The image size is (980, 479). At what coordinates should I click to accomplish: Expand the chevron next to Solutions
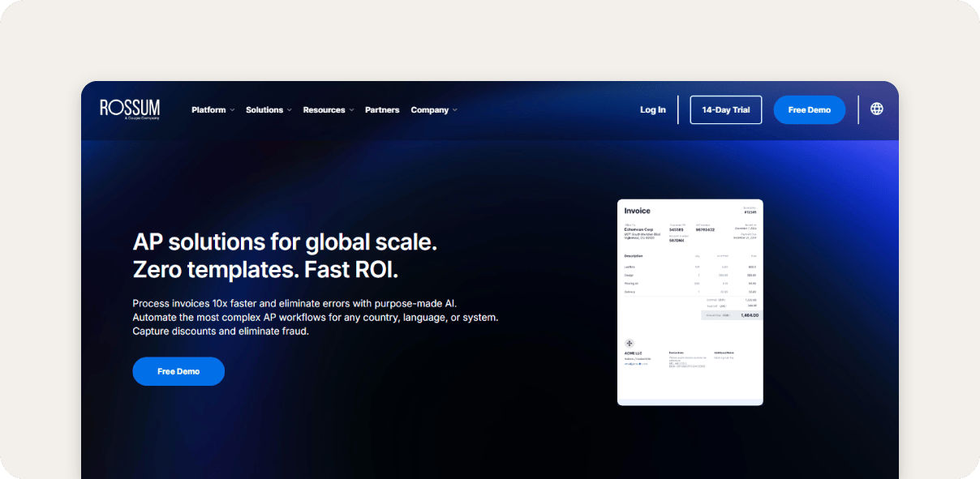coord(289,110)
